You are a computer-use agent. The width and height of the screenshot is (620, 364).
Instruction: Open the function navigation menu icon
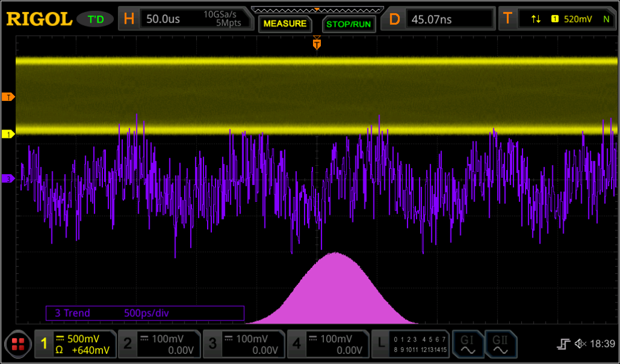pos(17,344)
